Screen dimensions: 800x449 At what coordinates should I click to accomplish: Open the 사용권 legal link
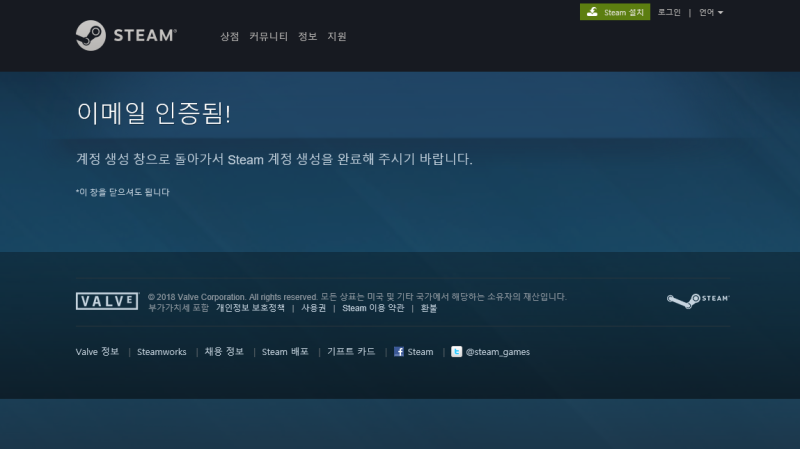(313, 308)
